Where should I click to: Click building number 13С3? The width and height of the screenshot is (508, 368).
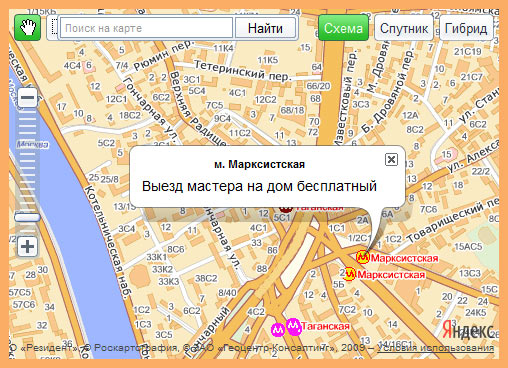470,273
